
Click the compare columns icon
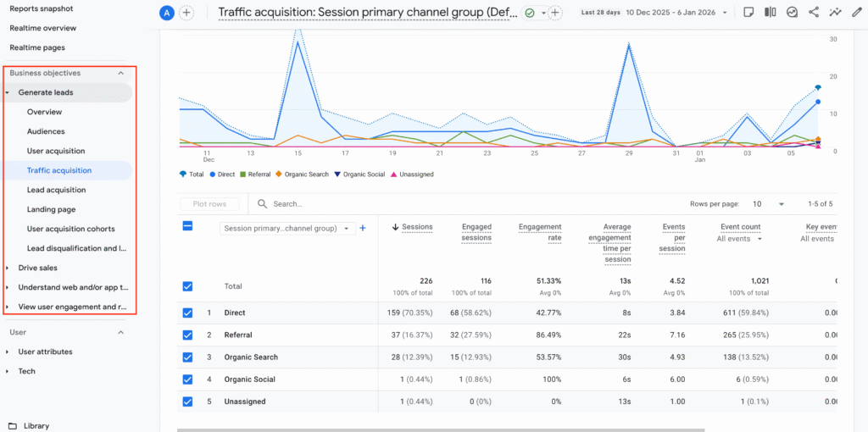click(770, 13)
